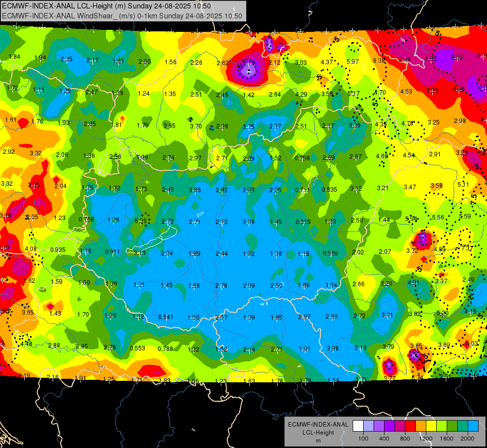The height and width of the screenshot is (448, 487).
Task: Click the wind shear value 4.15
Action: [470, 312]
